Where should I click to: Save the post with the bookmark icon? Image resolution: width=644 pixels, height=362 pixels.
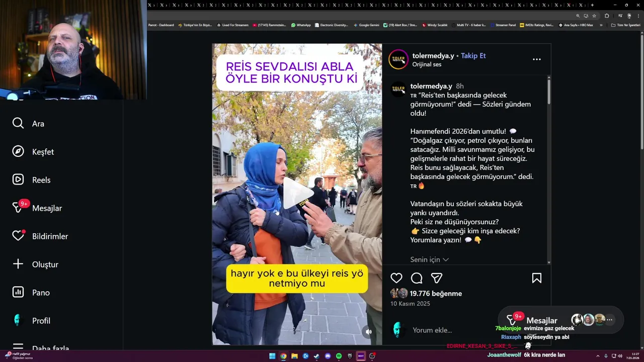pos(537,278)
